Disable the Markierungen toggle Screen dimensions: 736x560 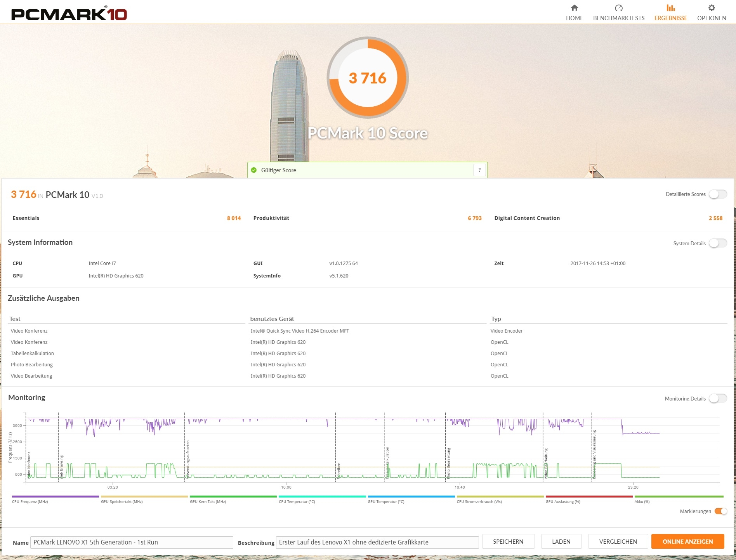pyautogui.click(x=720, y=511)
